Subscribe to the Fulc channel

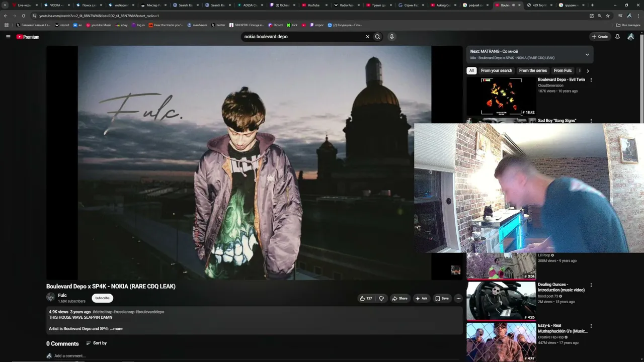point(102,298)
